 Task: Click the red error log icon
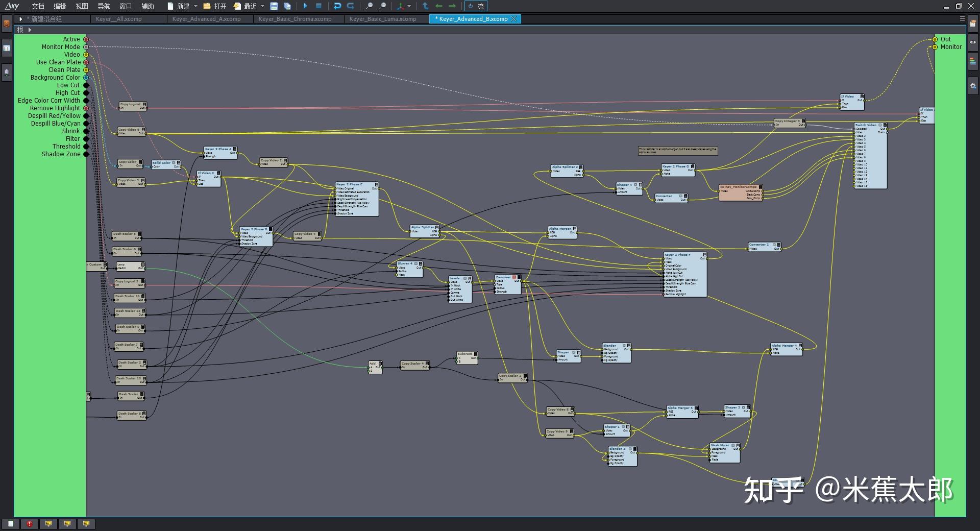tap(30, 524)
